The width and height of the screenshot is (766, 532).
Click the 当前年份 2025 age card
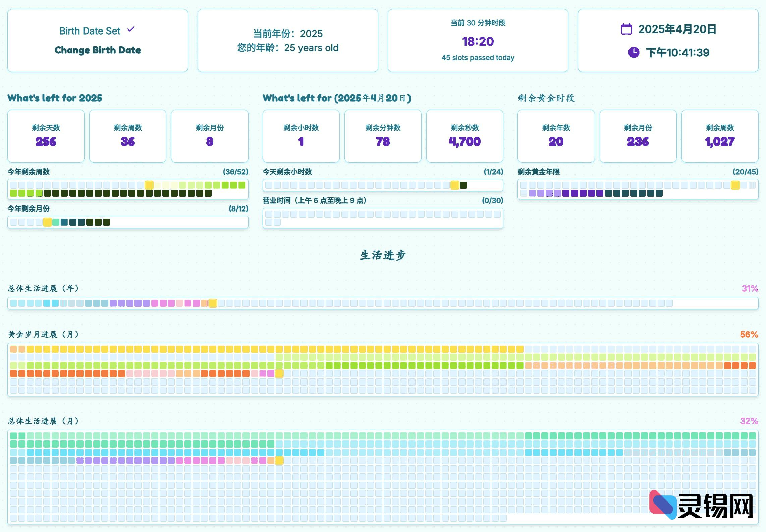(288, 41)
